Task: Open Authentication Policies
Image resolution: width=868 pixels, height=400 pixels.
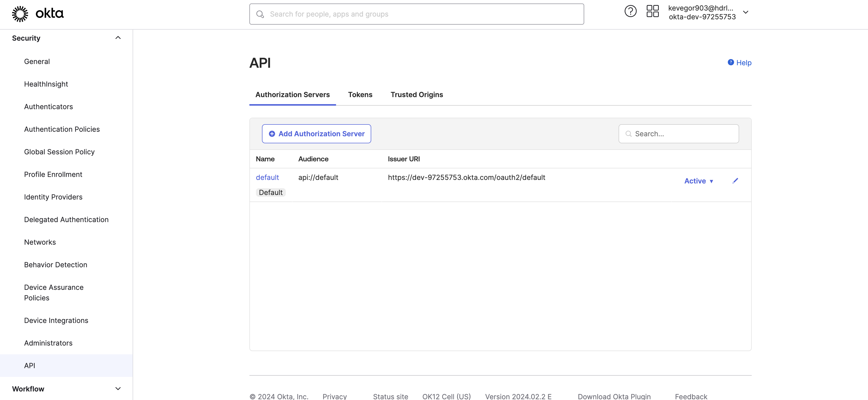Action: 62,129
